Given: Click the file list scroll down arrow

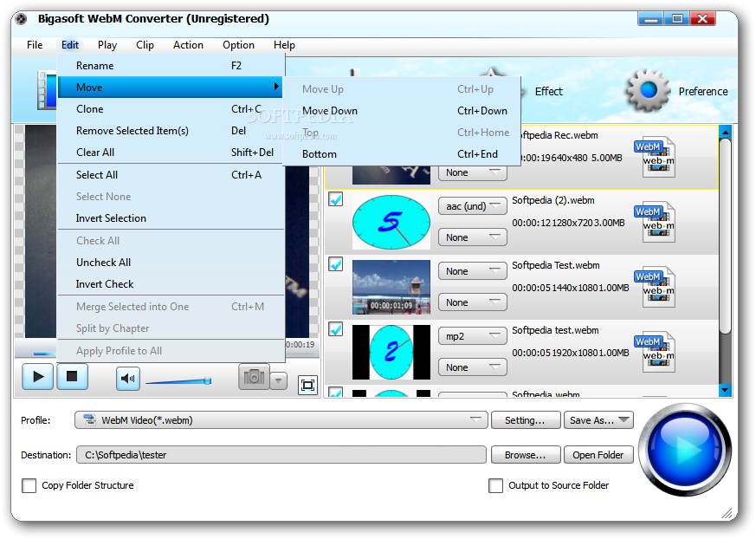Looking at the screenshot, I should point(725,389).
